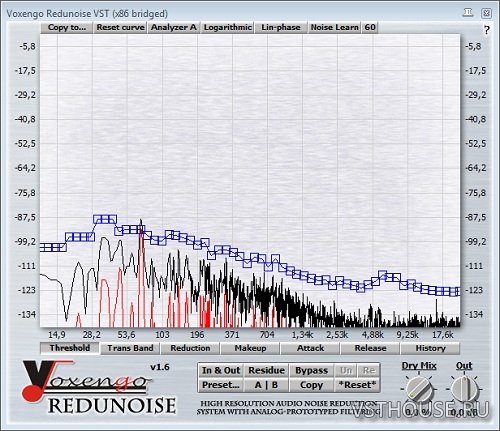This screenshot has width=500, height=431.
Task: Click the Copy to... button
Action: (x=67, y=27)
